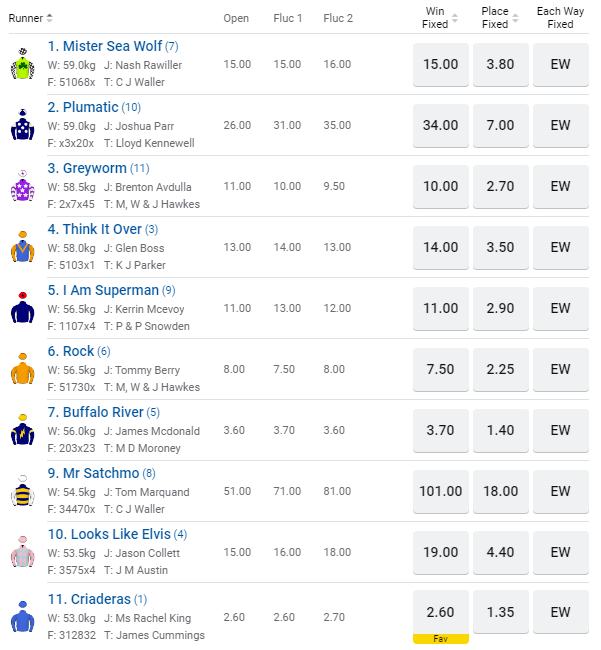Image resolution: width=601 pixels, height=650 pixels.
Task: Open the Greyworm runner link
Action: [88, 168]
